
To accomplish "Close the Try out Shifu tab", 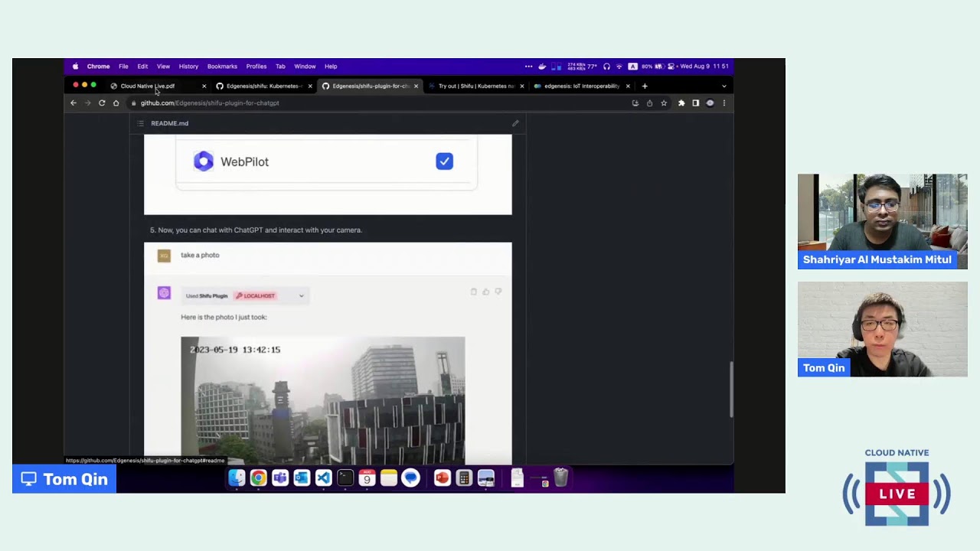I will (522, 86).
